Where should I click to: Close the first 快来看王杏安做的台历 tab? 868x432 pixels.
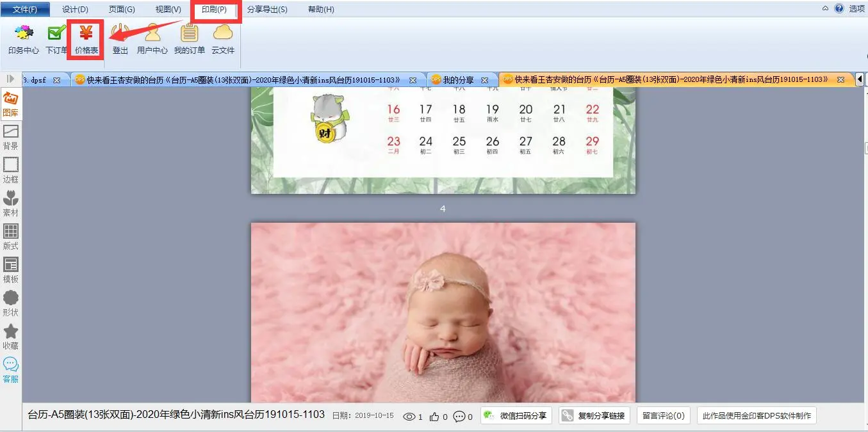[x=413, y=80]
